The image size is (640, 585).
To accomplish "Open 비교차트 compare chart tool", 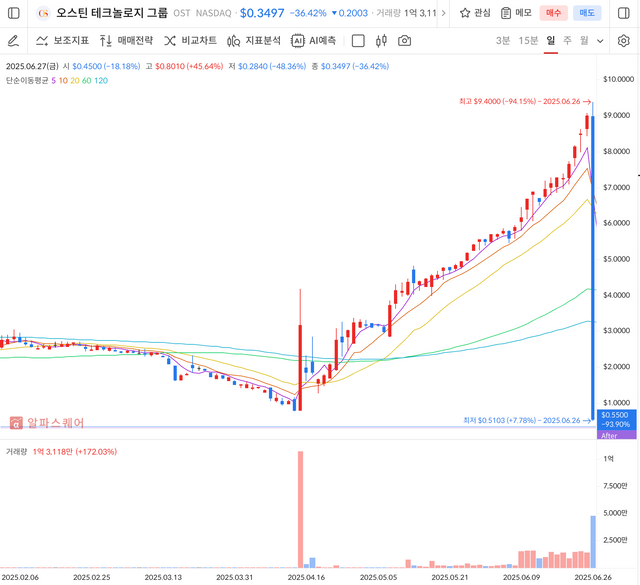I will pyautogui.click(x=190, y=40).
